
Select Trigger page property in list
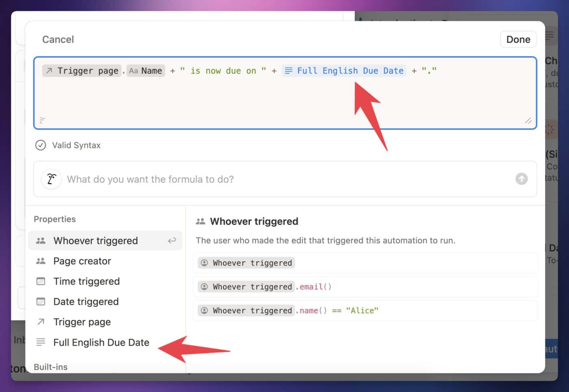105,322
